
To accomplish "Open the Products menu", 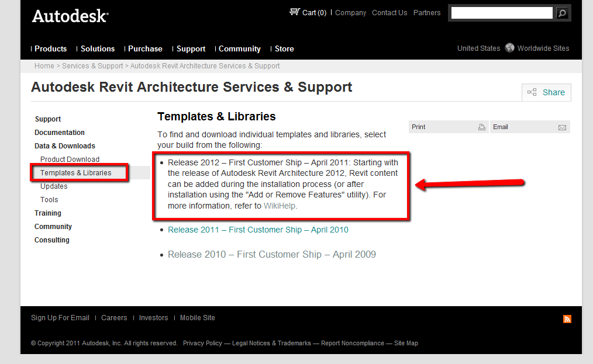I will [51, 48].
